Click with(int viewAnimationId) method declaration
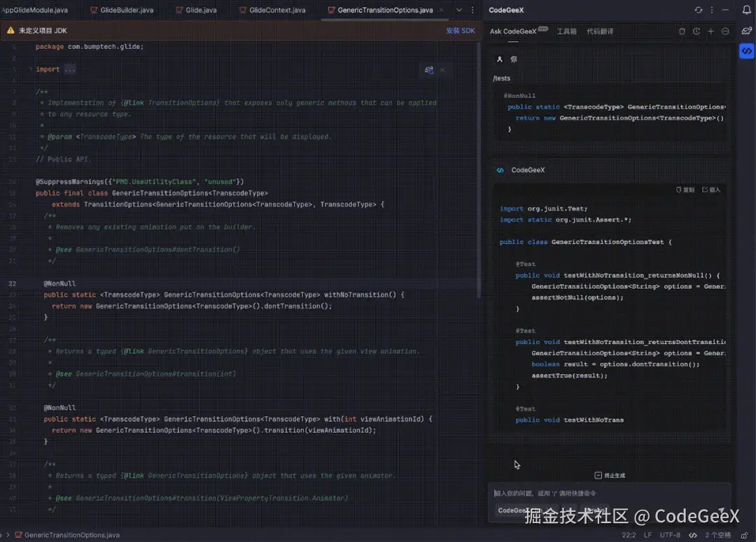 (238, 419)
